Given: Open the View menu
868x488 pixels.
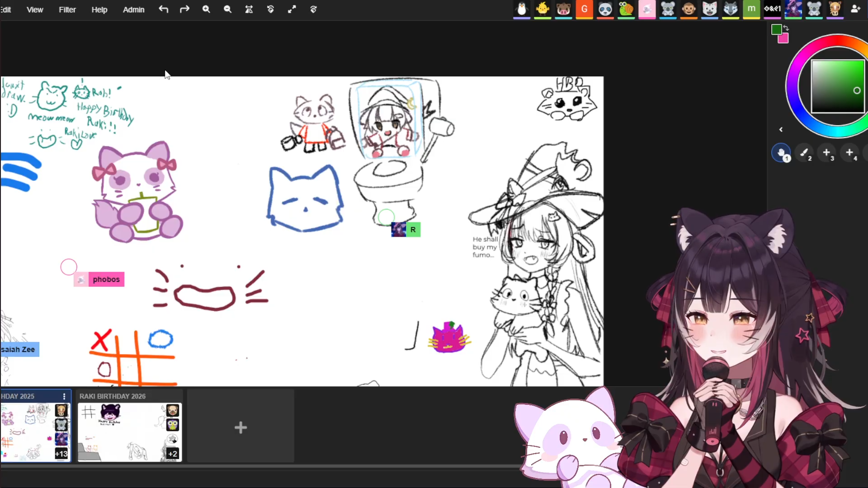Looking at the screenshot, I should (35, 9).
